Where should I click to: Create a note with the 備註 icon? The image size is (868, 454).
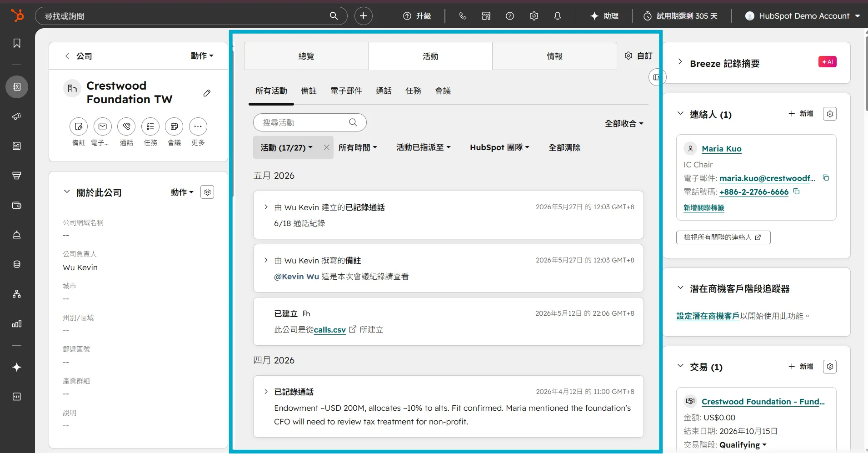coord(79,126)
